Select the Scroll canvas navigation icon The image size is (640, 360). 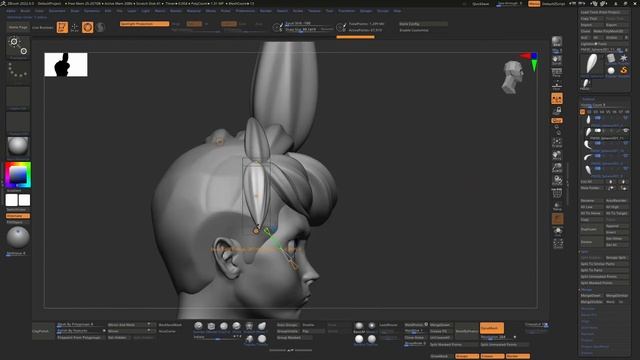click(557, 60)
